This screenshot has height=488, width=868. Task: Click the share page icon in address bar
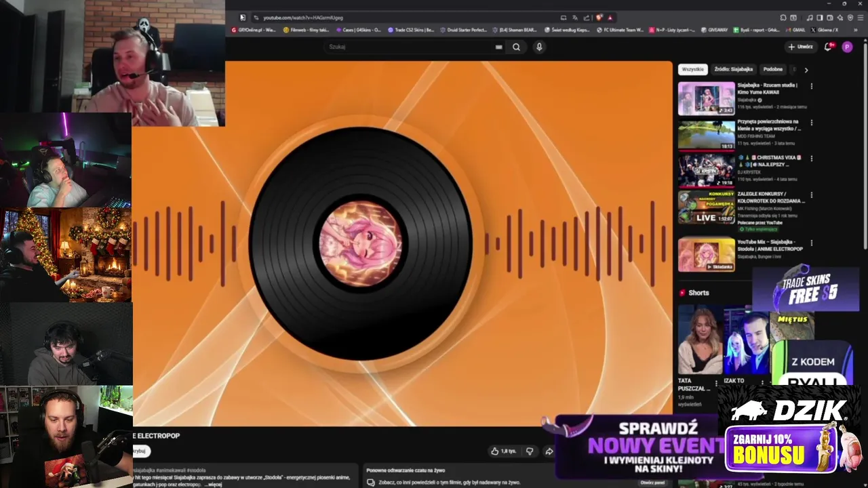[587, 18]
